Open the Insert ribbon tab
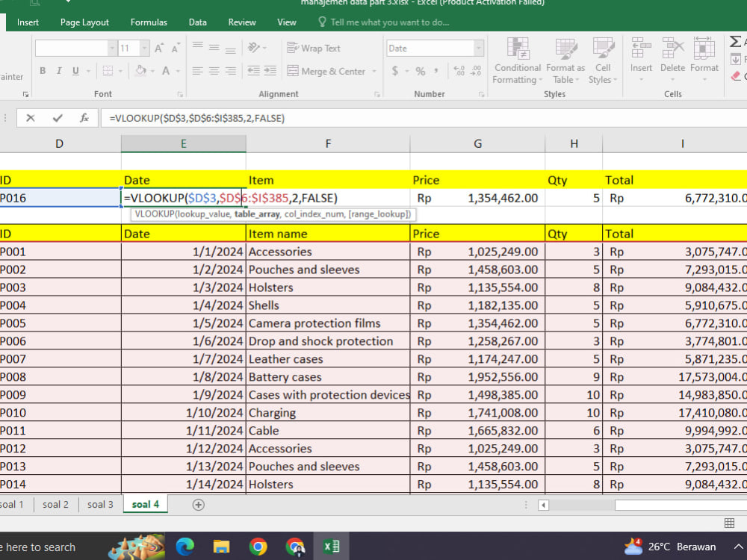This screenshot has height=560, width=747. pyautogui.click(x=28, y=22)
